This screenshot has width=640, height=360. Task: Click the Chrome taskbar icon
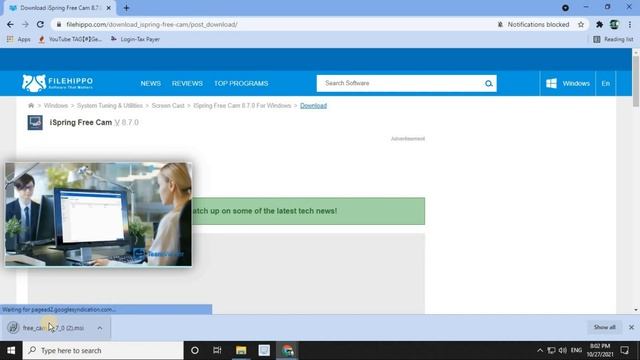[x=287, y=351]
